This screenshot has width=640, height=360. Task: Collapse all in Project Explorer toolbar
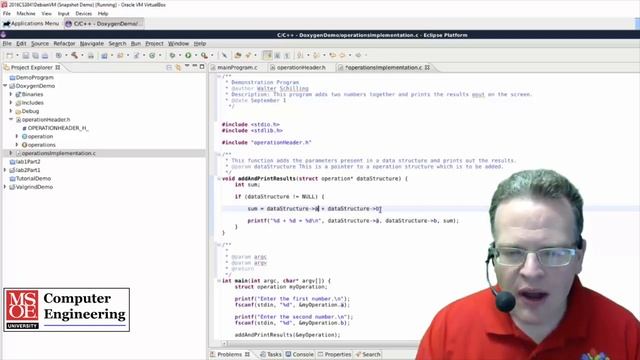click(169, 67)
